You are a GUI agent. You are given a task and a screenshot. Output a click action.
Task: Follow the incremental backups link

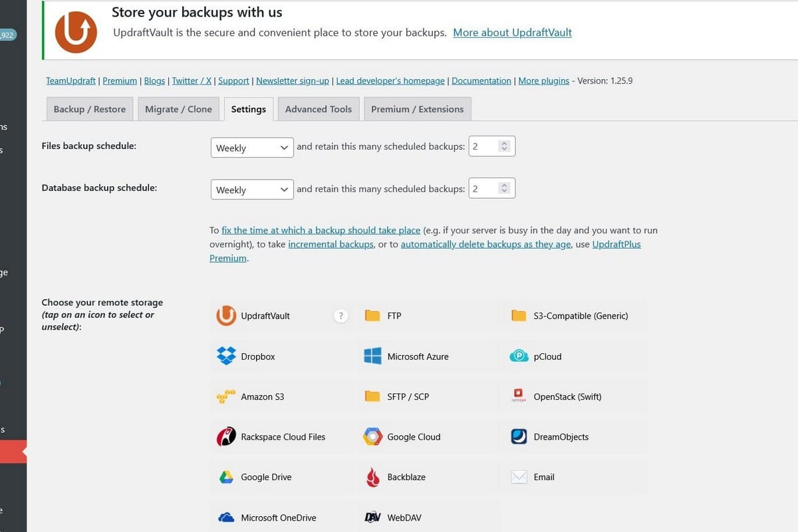[331, 244]
